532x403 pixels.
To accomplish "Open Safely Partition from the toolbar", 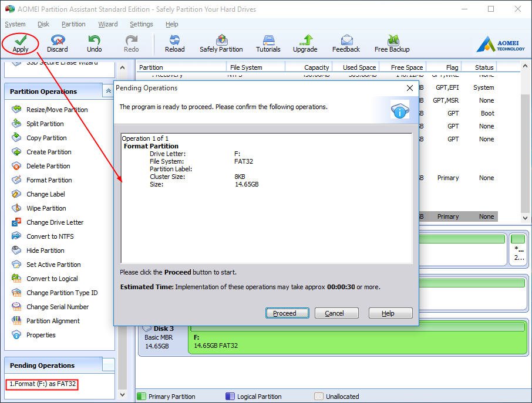I will pos(221,43).
